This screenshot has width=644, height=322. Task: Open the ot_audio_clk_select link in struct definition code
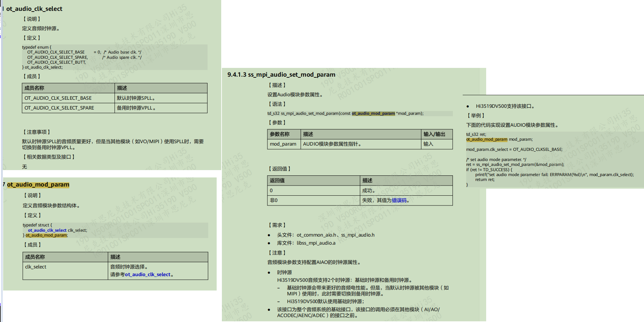[x=47, y=230]
